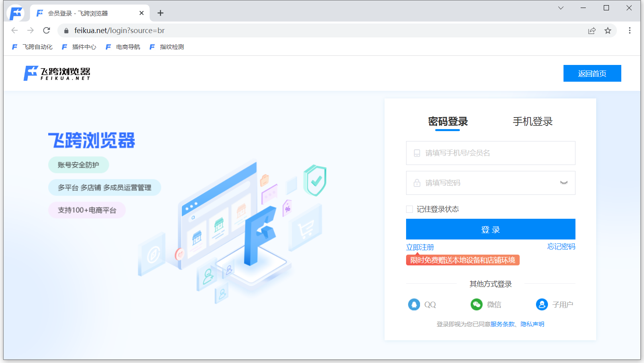Focus the password input field
The width and height of the screenshot is (644, 363).
click(491, 183)
